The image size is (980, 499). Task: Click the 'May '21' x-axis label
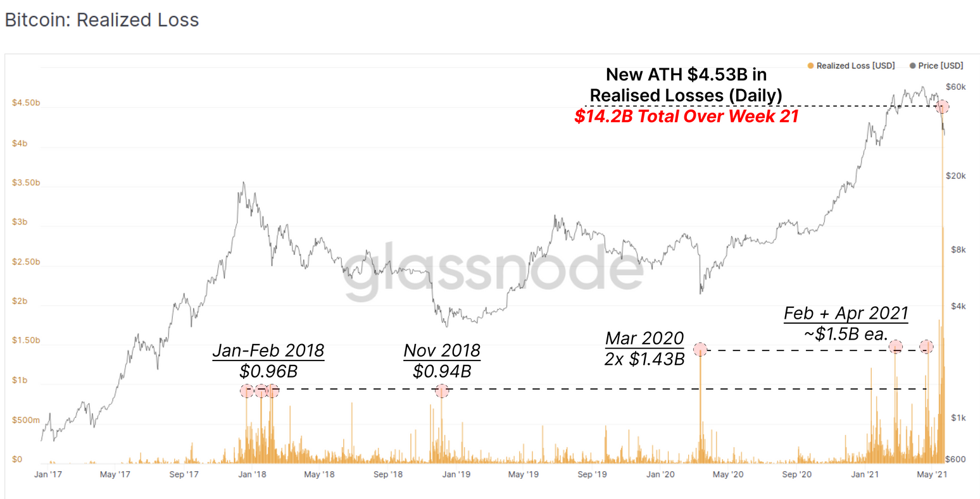pos(933,474)
